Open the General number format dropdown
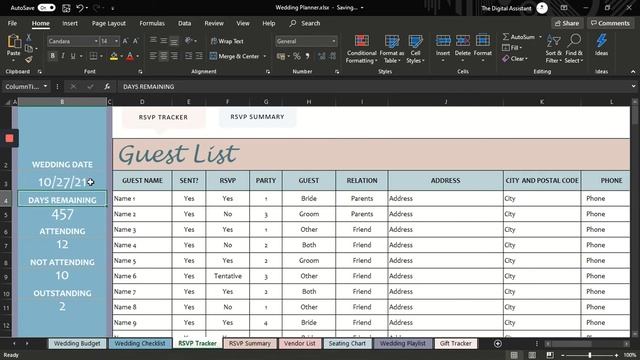640x360 pixels. (334, 41)
